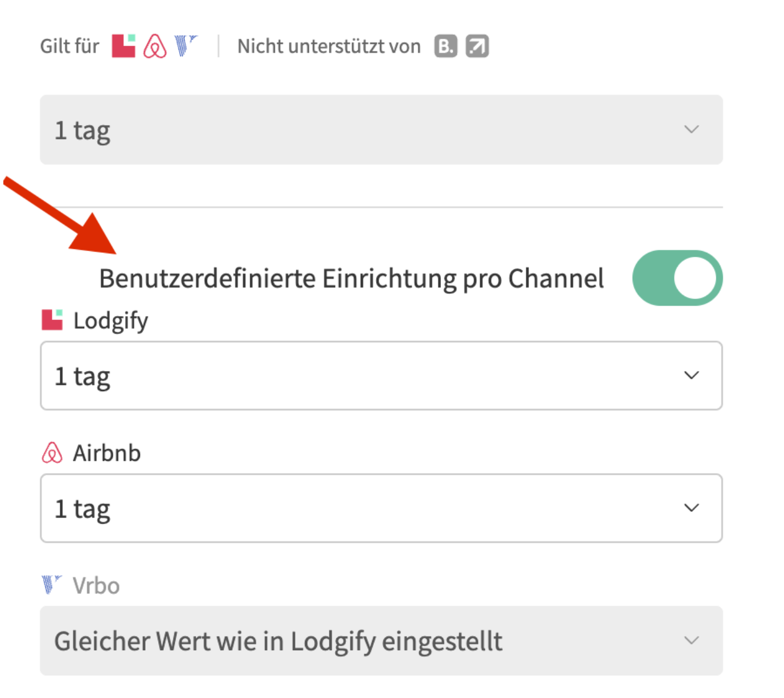Click the chevron in Vrbo dropdown
Viewport: 784px width, 698px height.
691,640
